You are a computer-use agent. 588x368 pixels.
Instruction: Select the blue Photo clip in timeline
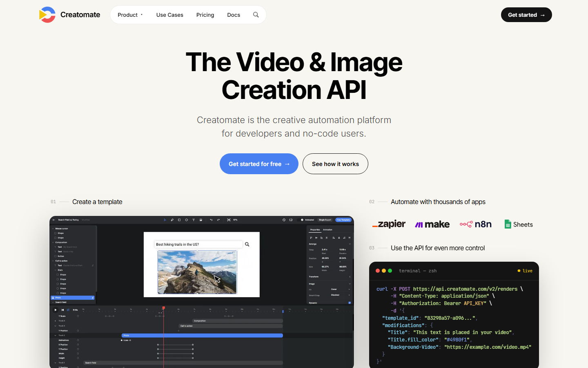tap(202, 335)
